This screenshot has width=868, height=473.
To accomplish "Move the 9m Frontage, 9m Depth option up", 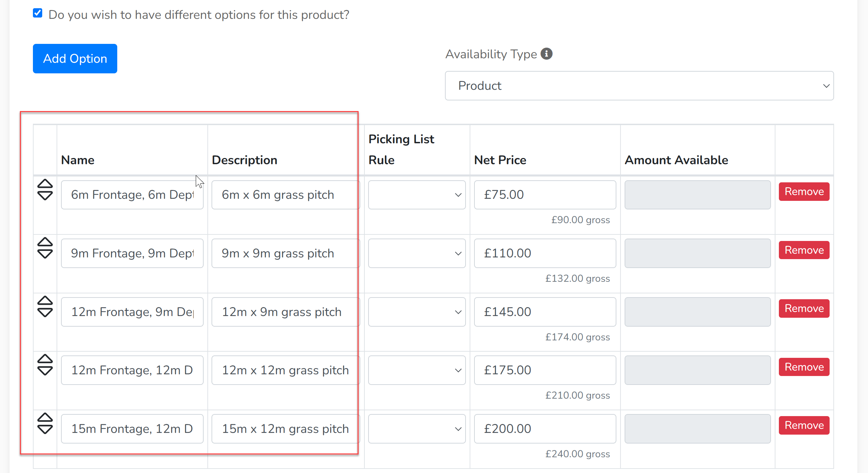I will coord(45,242).
